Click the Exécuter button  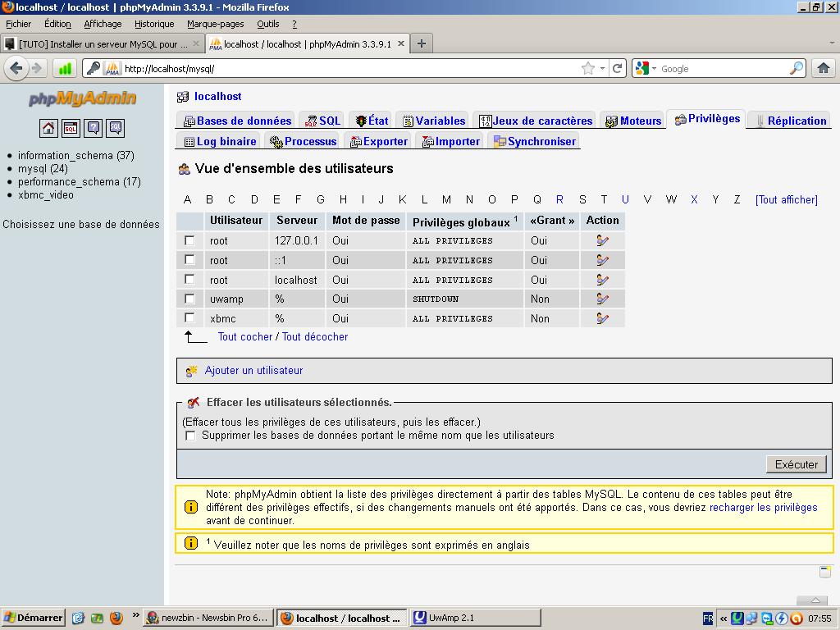pos(796,464)
